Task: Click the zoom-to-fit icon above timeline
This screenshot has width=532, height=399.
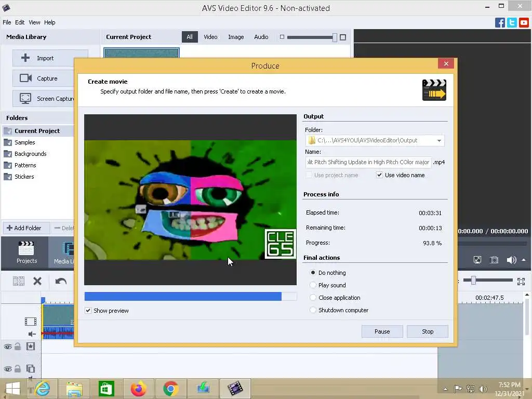Action: (x=521, y=281)
